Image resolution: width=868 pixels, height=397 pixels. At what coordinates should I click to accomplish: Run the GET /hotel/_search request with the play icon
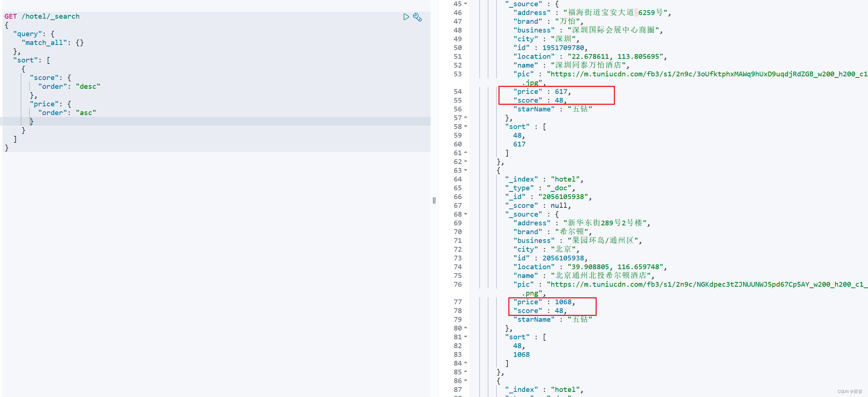point(406,17)
